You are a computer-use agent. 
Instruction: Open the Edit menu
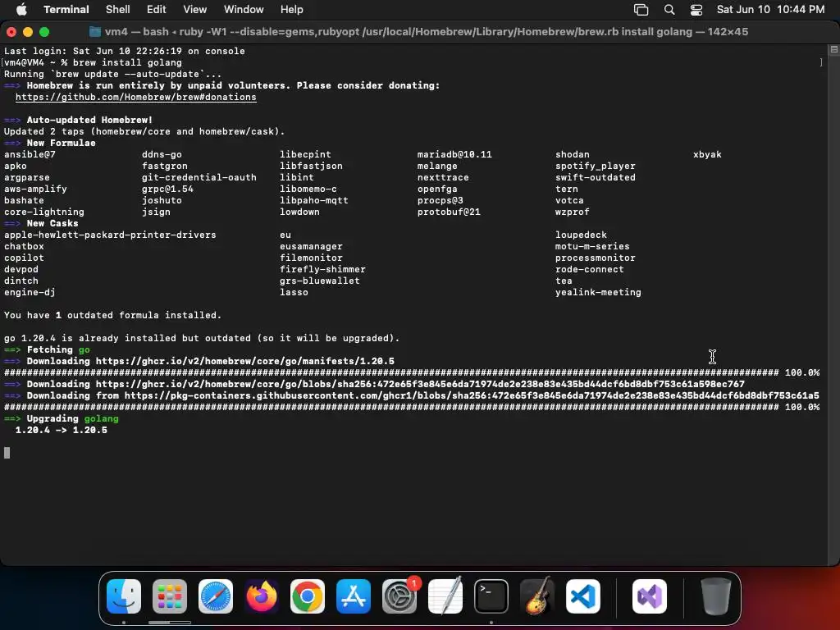click(x=156, y=9)
